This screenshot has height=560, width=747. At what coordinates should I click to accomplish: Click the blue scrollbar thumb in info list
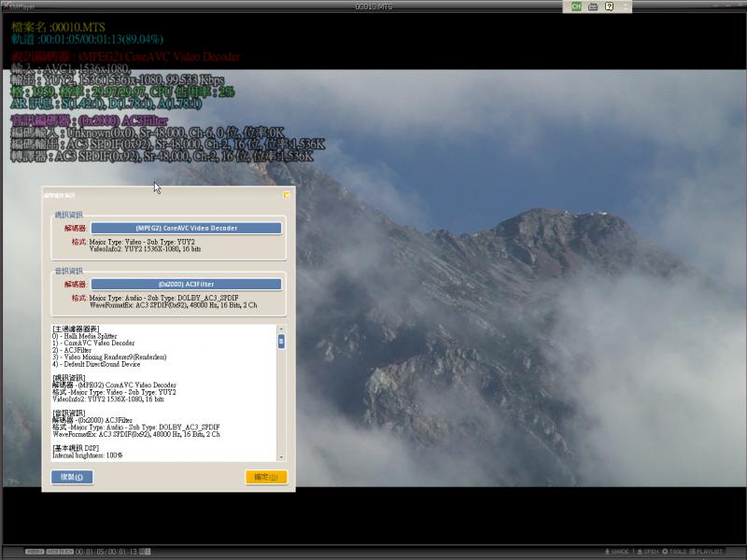[x=281, y=342]
